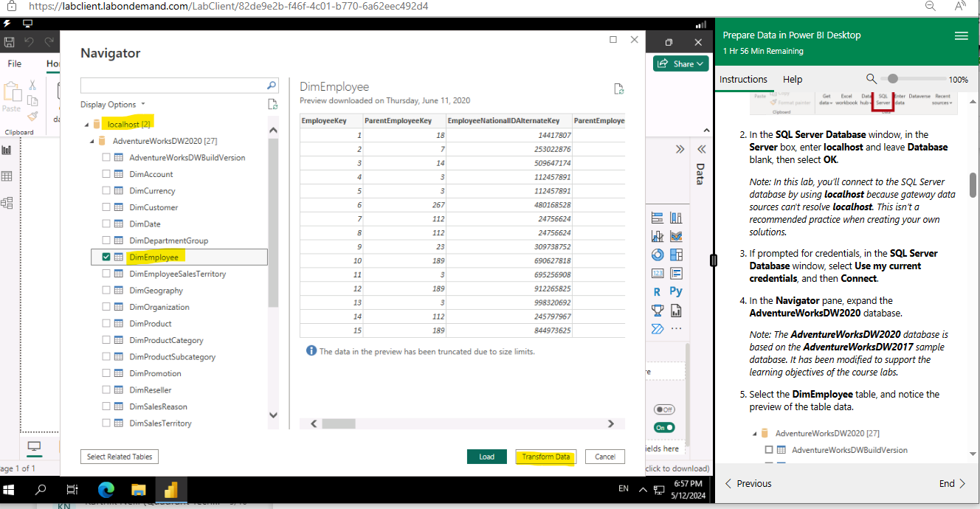This screenshot has width=980, height=509.
Task: Click the zoom magnifier in instructions panel
Action: click(x=872, y=79)
